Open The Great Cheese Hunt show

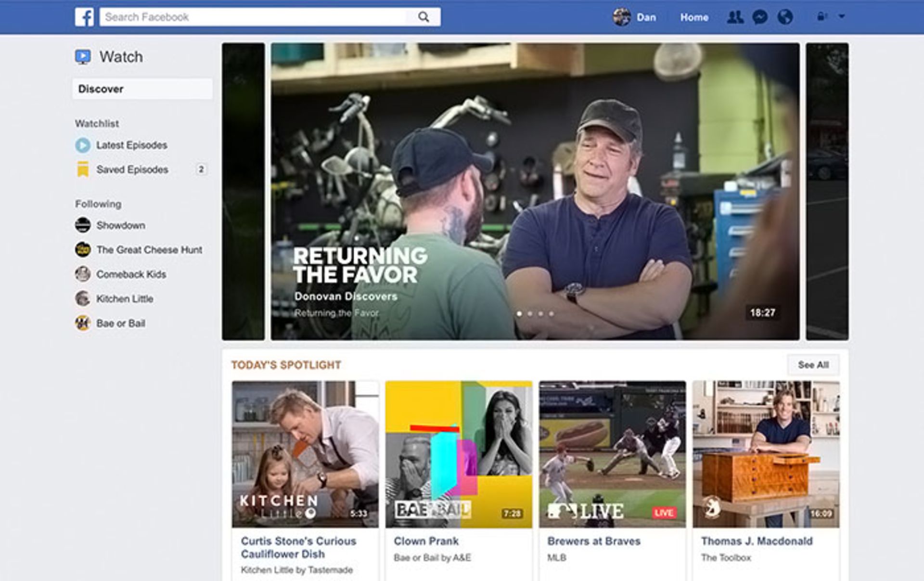[149, 250]
